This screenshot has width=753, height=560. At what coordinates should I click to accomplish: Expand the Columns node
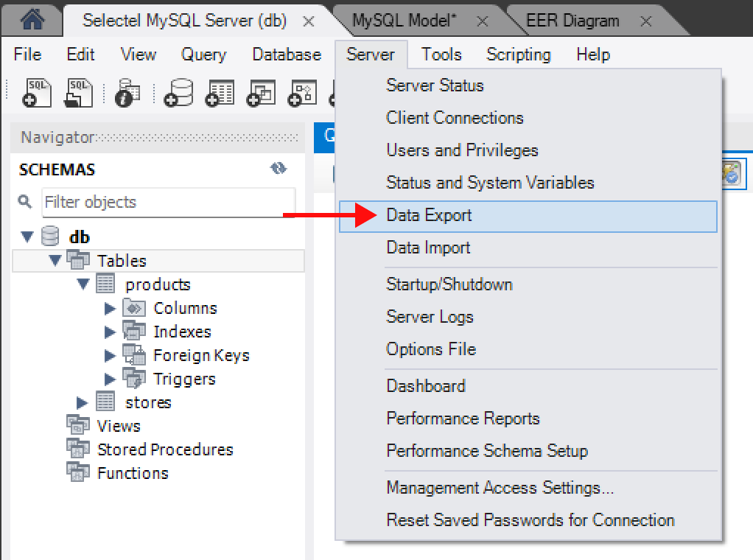point(110,308)
